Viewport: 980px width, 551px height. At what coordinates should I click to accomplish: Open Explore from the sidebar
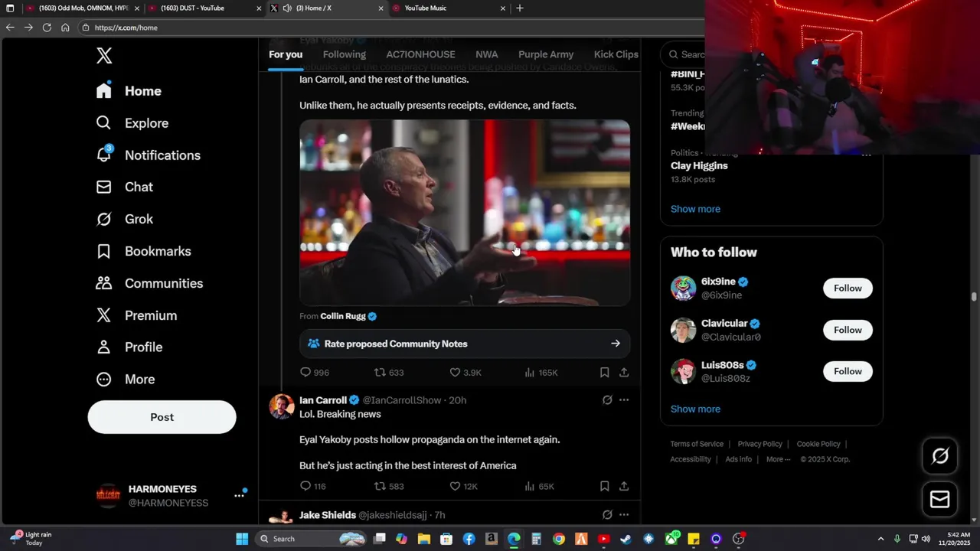(132, 123)
